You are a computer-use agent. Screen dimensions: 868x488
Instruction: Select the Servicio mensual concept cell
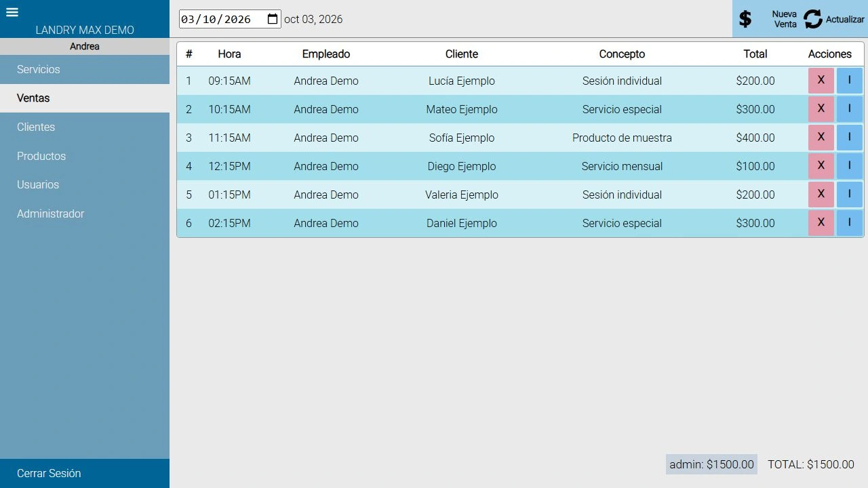pyautogui.click(x=622, y=166)
